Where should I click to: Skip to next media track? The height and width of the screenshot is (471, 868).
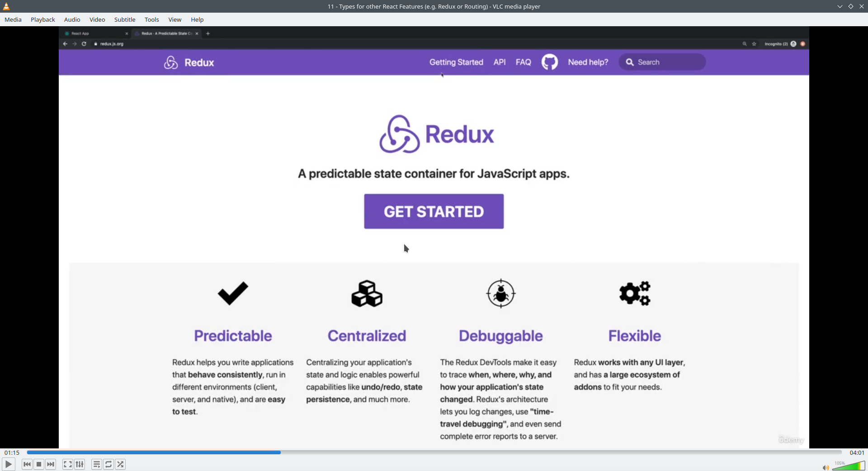pos(51,464)
